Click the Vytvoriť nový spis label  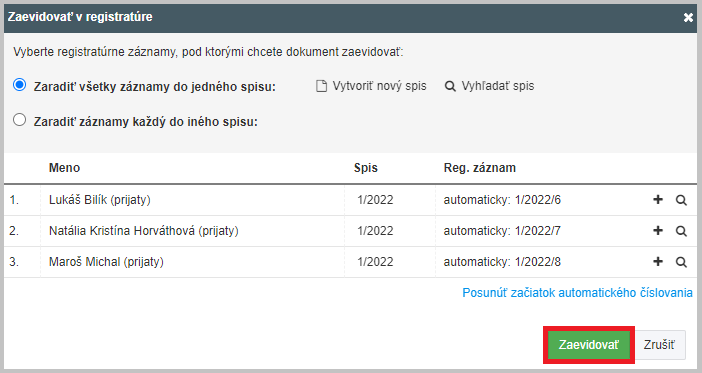379,86
